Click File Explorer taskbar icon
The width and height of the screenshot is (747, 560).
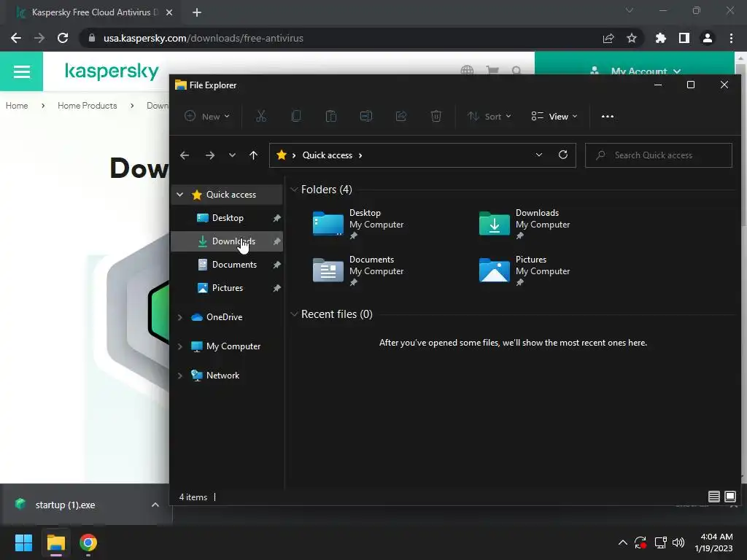[x=55, y=542]
